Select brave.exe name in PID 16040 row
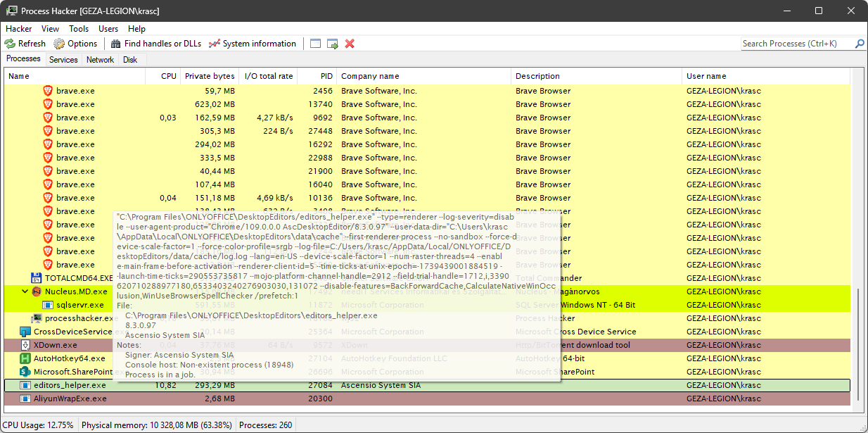868x433 pixels. click(x=75, y=184)
